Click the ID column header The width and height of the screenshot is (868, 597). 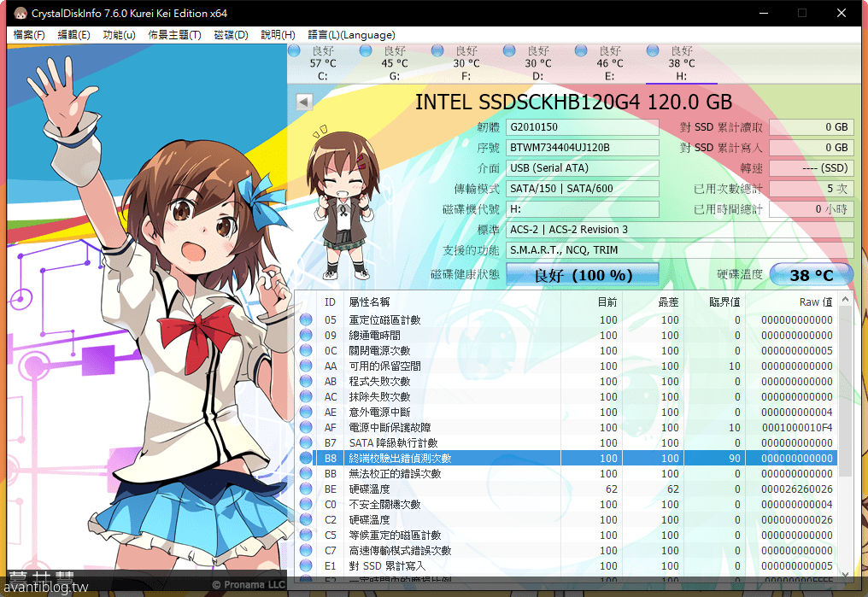pos(330,302)
